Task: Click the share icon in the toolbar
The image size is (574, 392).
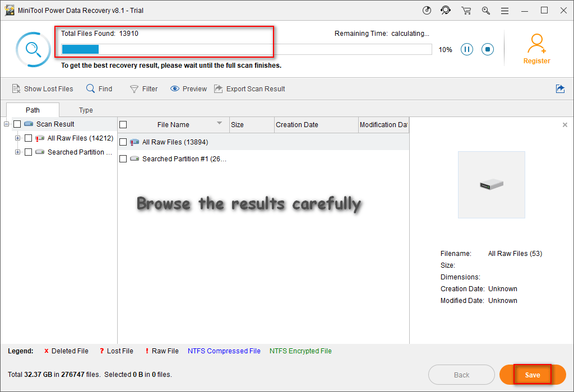Action: click(x=560, y=88)
